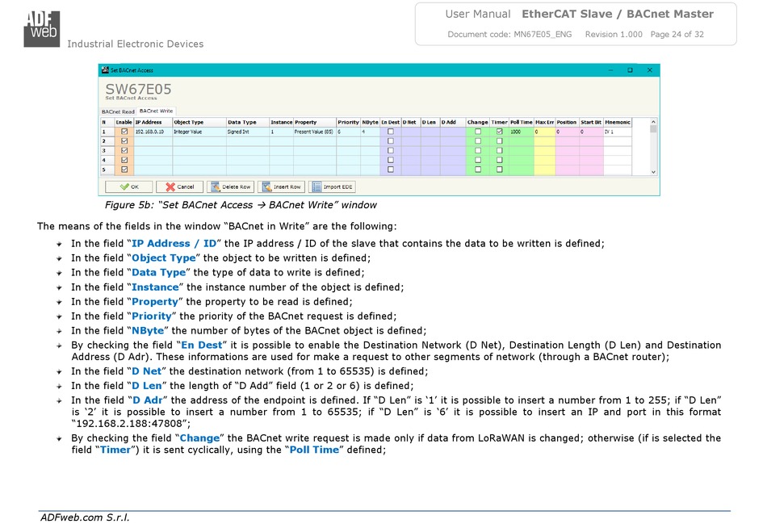Check the En Dest checkbox in row 2
Viewport: 767px width, 532px height.
coord(390,140)
